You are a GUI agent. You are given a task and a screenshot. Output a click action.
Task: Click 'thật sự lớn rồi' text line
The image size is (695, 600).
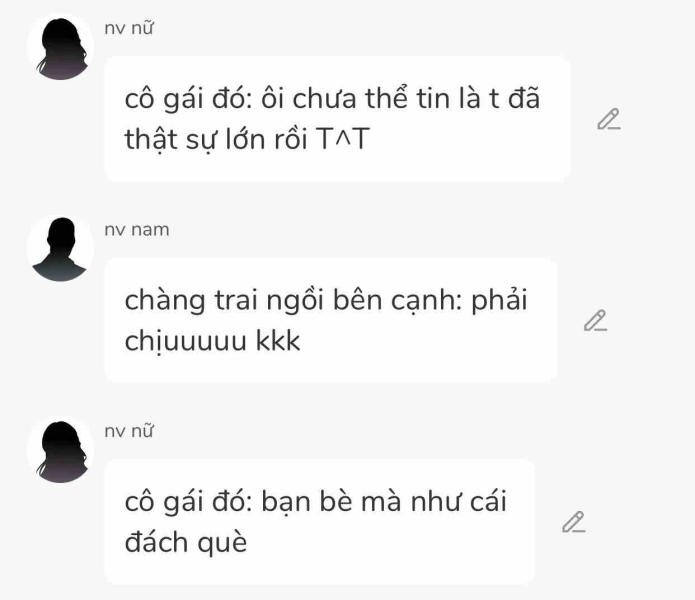216,139
